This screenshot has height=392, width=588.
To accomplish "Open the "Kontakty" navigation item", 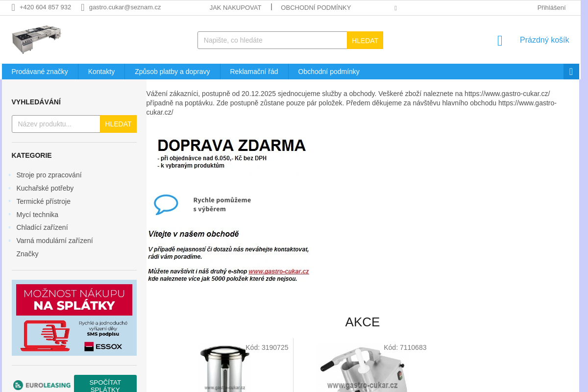I will pyautogui.click(x=101, y=71).
